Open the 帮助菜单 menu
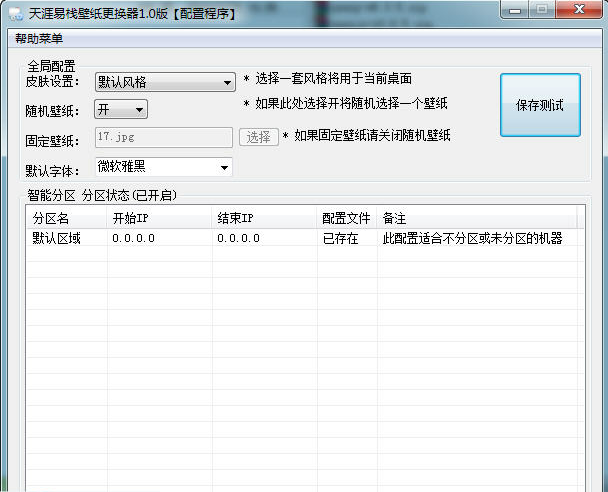 [x=39, y=39]
